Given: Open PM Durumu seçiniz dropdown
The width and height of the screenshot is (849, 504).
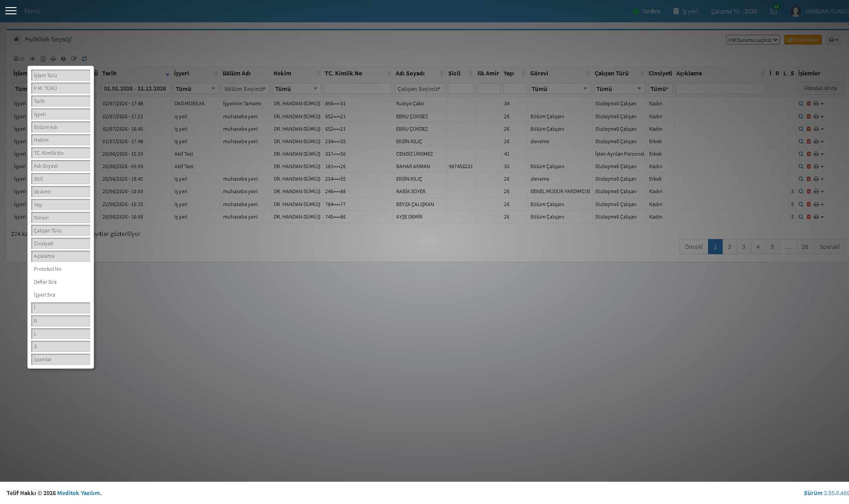Looking at the screenshot, I should (753, 40).
